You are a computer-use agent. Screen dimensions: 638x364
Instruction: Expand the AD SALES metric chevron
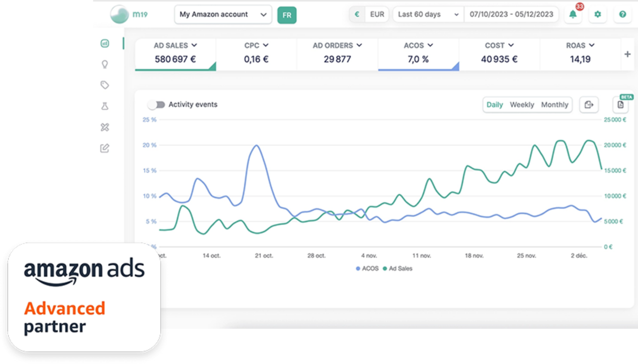coord(194,45)
